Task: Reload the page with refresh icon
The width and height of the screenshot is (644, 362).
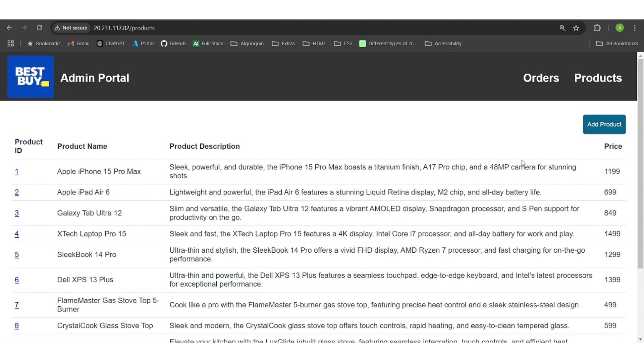Action: point(40,28)
